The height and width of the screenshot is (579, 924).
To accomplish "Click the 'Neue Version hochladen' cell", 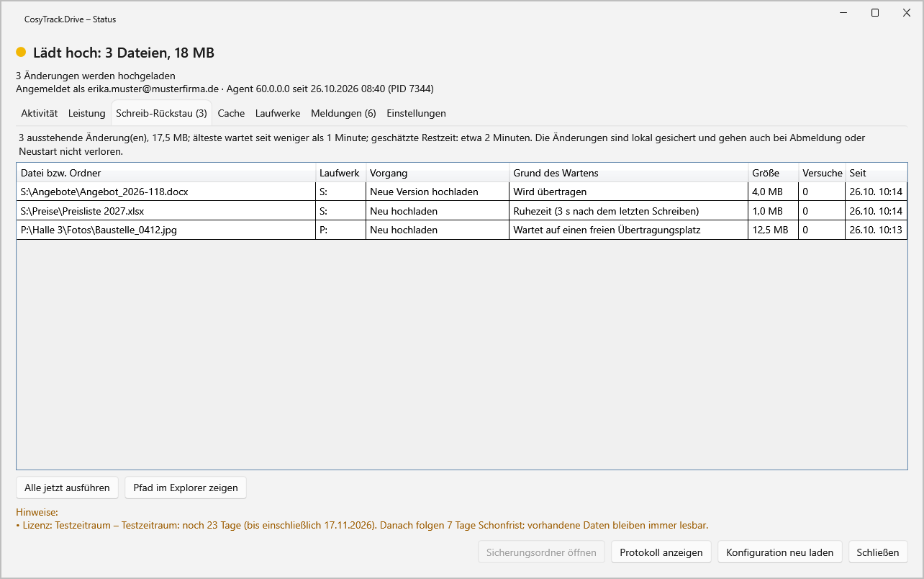I will [x=438, y=192].
